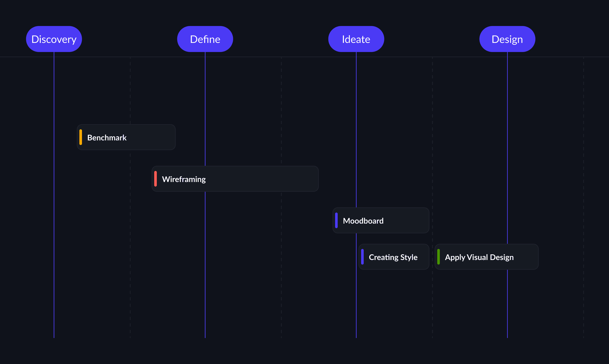Click the Define phase pill
This screenshot has height=364, width=609.
205,39
